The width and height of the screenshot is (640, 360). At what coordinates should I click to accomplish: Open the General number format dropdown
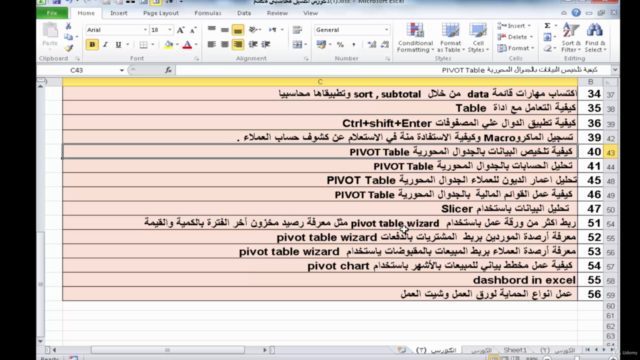[x=386, y=30]
